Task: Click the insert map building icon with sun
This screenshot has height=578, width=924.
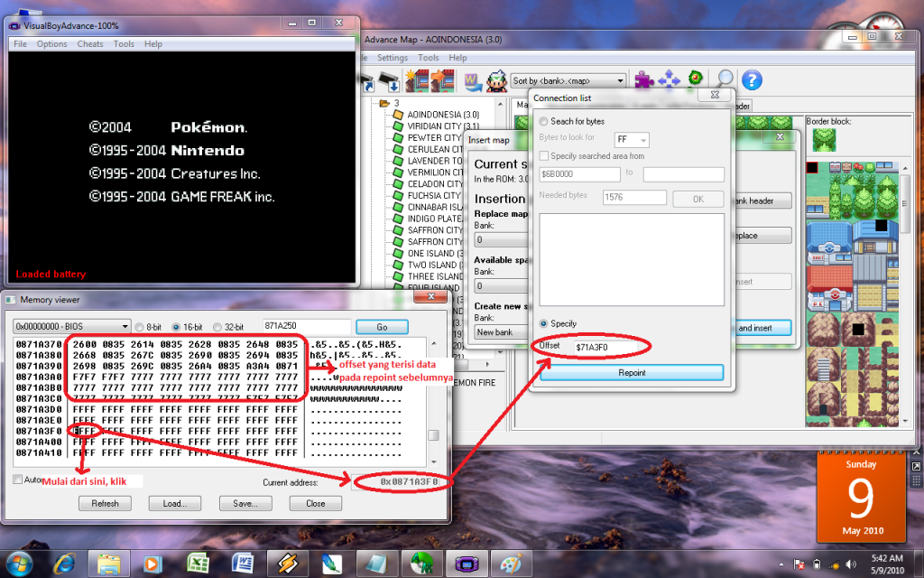Action: point(417,80)
